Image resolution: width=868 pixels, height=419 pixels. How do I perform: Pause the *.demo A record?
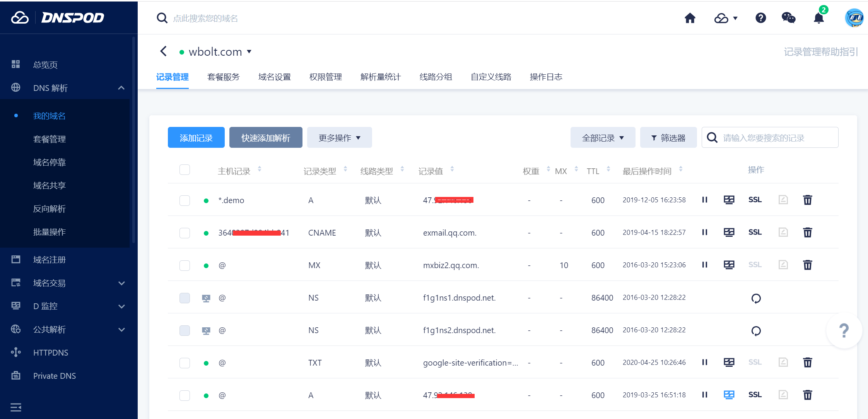click(x=704, y=200)
